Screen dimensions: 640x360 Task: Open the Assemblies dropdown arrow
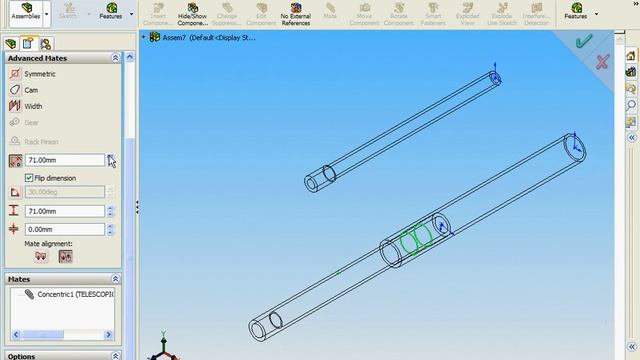pos(47,14)
